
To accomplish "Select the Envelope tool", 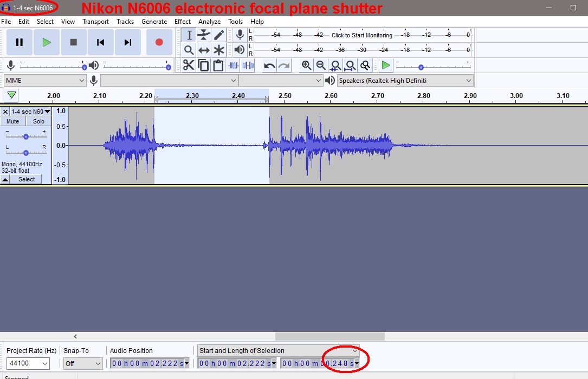I will [204, 35].
